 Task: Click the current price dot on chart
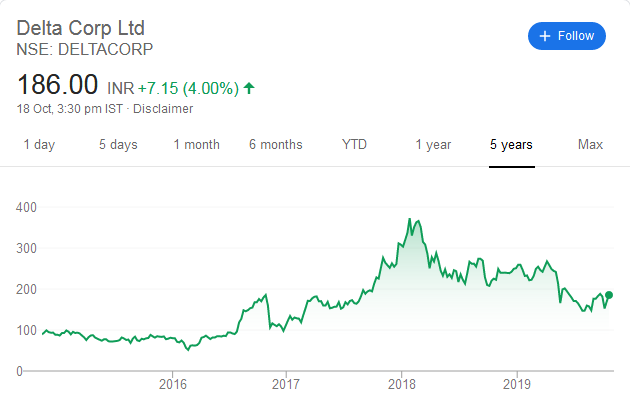click(609, 295)
